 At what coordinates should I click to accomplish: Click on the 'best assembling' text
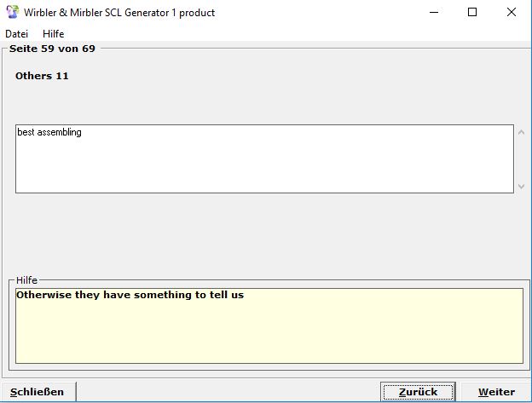pyautogui.click(x=49, y=133)
